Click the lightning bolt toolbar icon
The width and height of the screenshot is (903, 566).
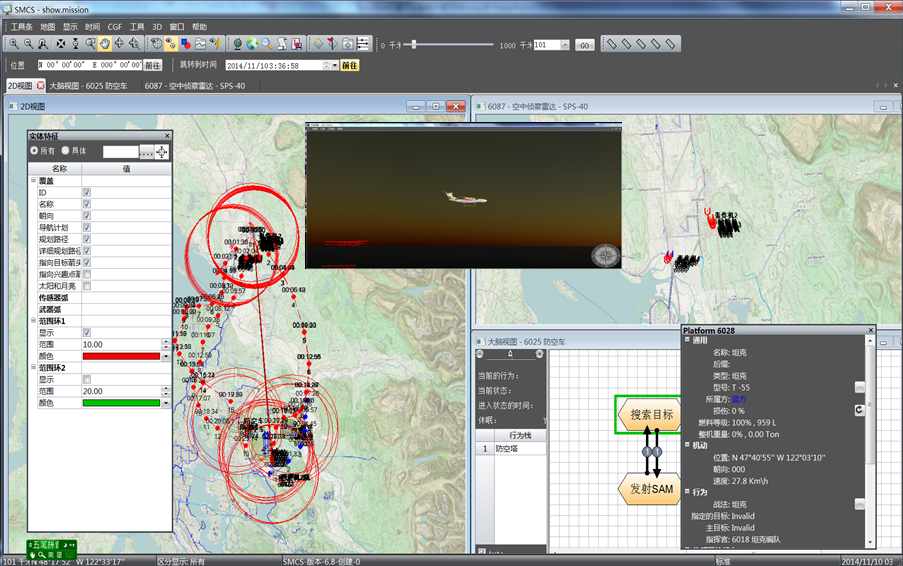click(216, 44)
